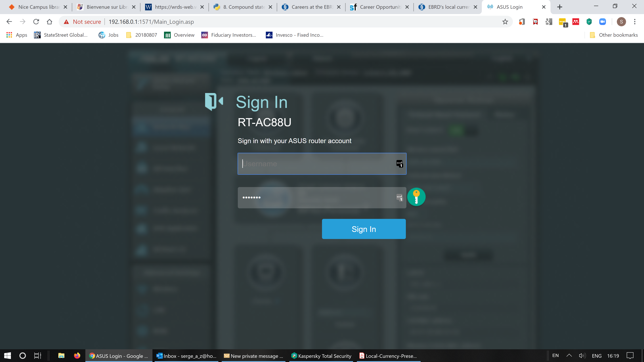Screen dimensions: 644x362
Task: Open the Windows notification center
Action: [630, 355]
